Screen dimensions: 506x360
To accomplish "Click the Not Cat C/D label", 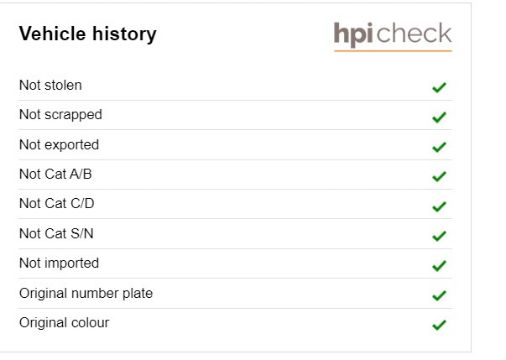I will pos(57,203).
